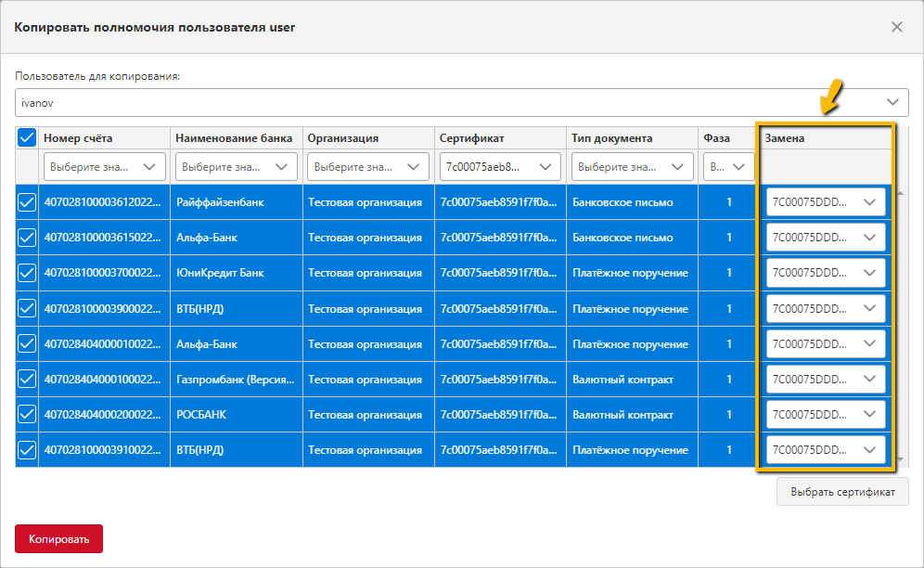This screenshot has height=568, width=924.
Task: Click account number 407028100003612022
Action: click(103, 202)
